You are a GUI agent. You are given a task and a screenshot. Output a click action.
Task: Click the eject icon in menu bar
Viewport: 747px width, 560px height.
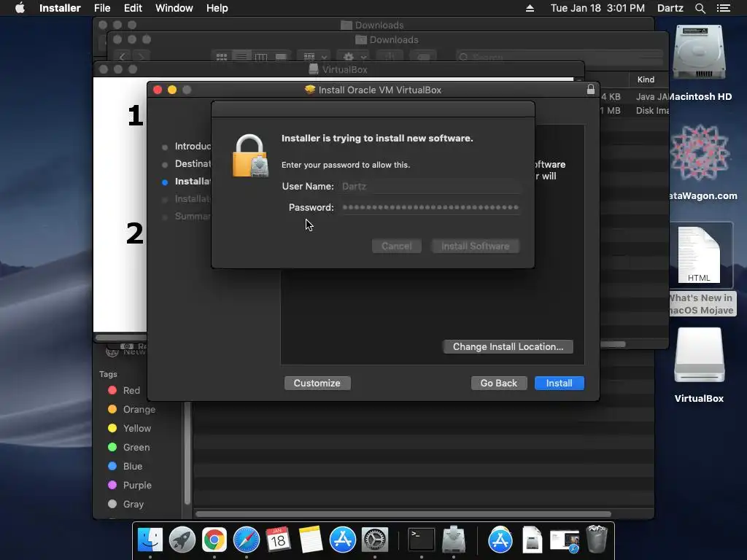tap(530, 8)
